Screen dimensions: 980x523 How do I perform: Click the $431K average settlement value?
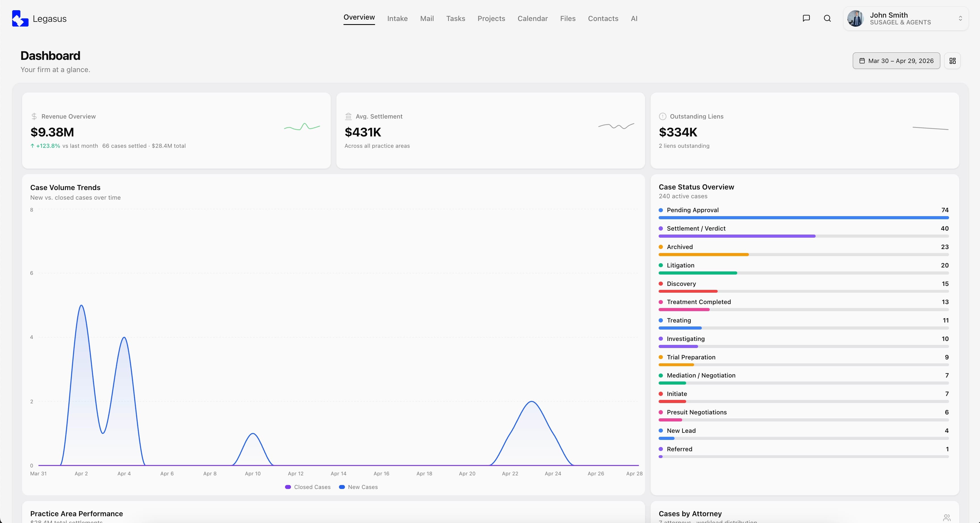tap(363, 132)
